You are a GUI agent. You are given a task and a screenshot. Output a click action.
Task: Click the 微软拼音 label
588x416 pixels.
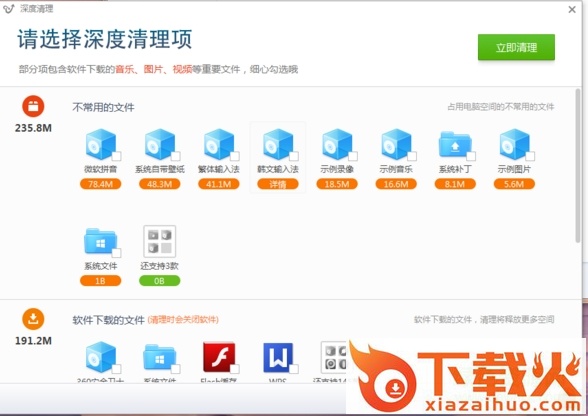[x=100, y=169]
